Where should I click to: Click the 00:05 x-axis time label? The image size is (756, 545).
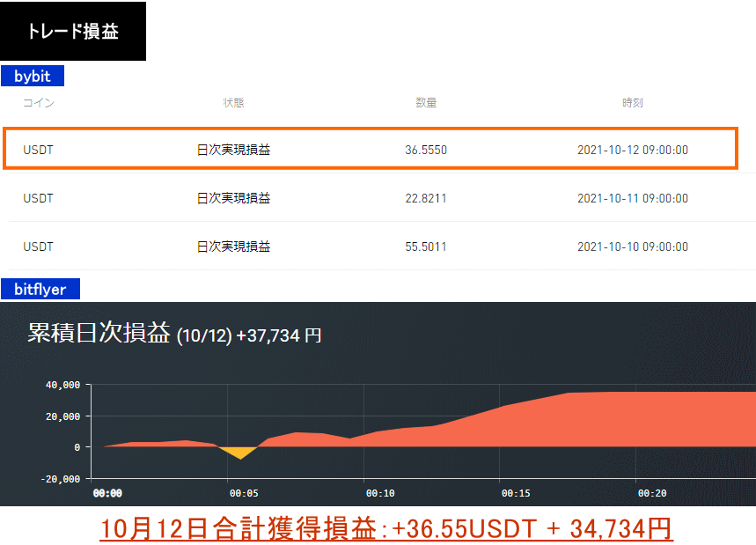(243, 493)
